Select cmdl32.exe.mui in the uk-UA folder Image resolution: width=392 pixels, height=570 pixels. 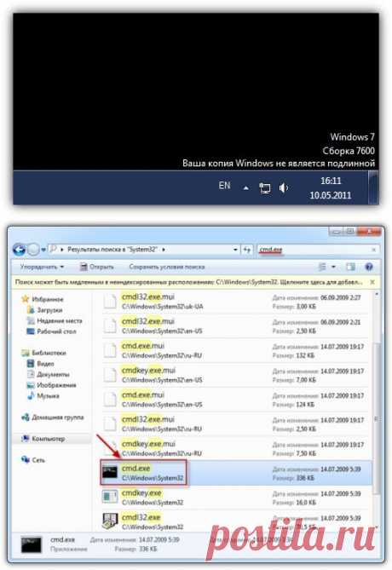coord(235,302)
